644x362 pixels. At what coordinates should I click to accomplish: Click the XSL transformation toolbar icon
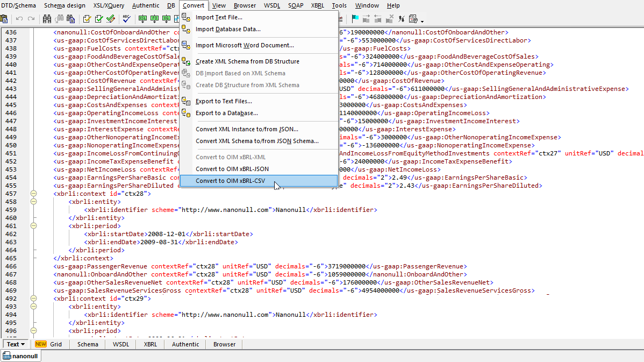[x=143, y=19]
